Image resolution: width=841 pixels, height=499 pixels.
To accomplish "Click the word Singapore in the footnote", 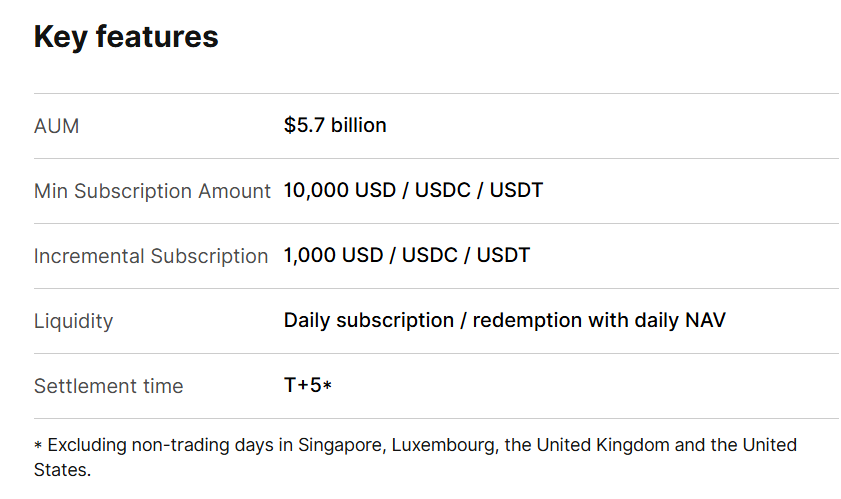I will pyautogui.click(x=337, y=444).
